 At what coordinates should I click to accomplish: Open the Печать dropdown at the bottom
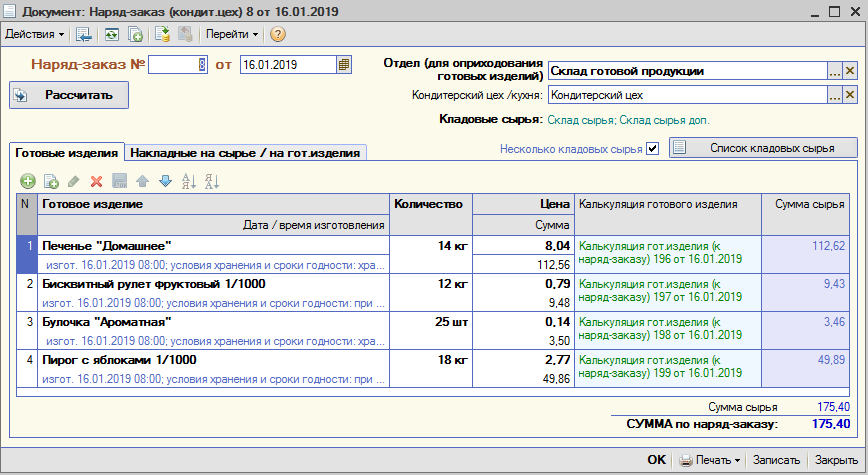tap(710, 460)
